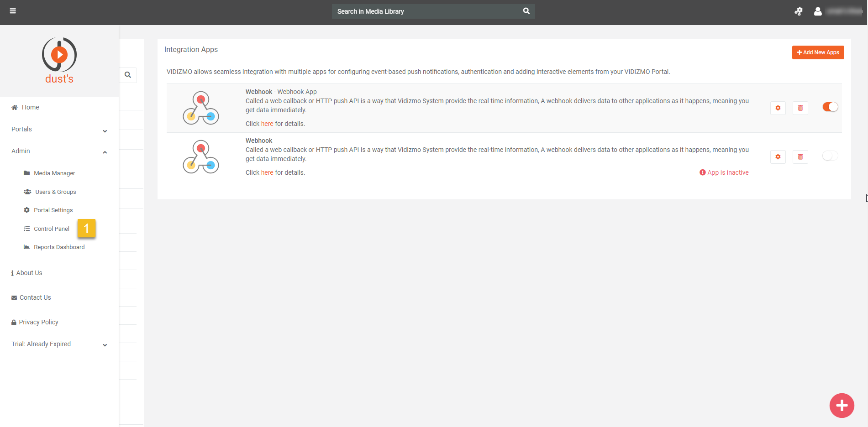Delete the Webhook App with trash icon
The width and height of the screenshot is (868, 427).
click(x=800, y=108)
